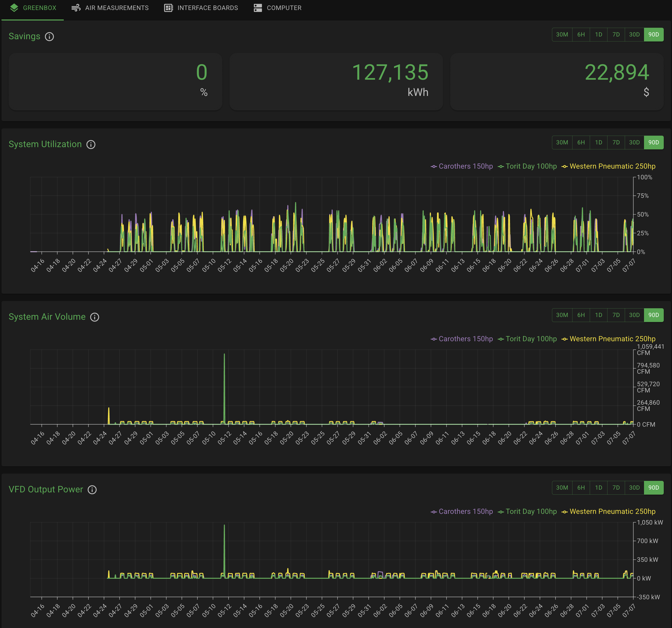Pick 30M range for VFD Output Power
This screenshot has width=672, height=628.
562,488
